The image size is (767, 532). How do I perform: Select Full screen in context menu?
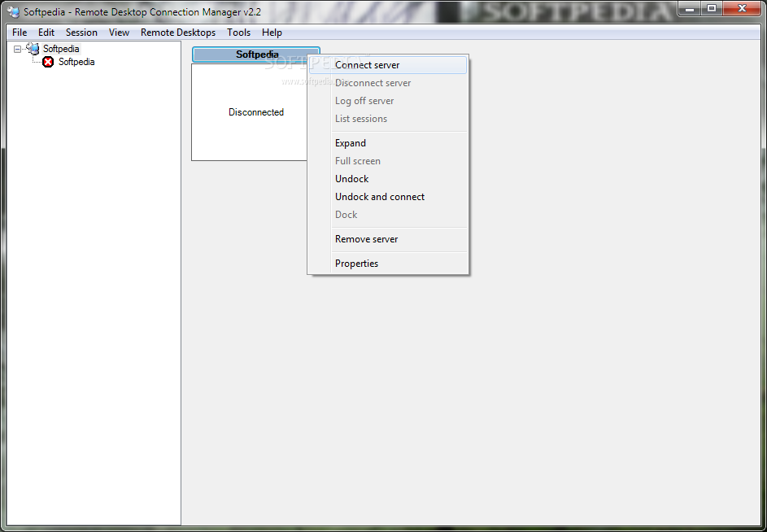coord(388,161)
